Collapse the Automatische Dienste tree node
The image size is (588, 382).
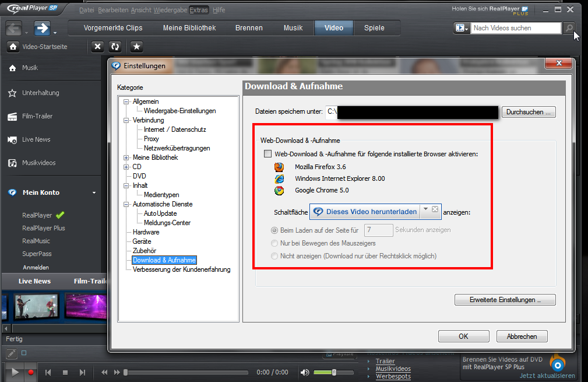click(126, 204)
